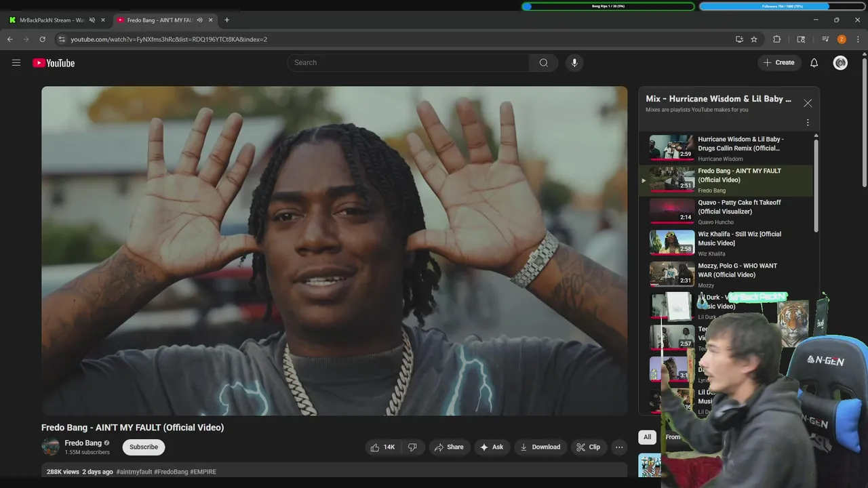Start voice search with microphone icon

tap(574, 63)
